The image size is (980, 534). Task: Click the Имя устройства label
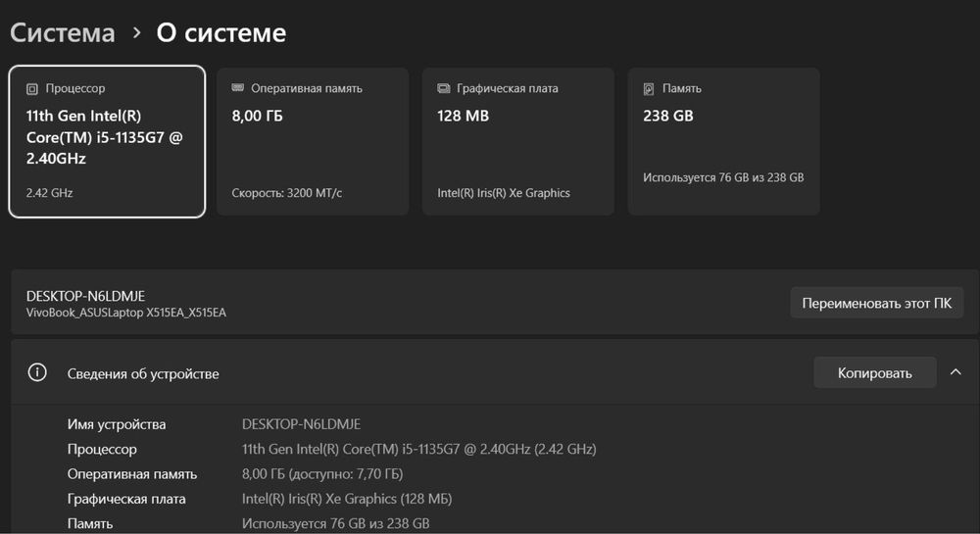117,424
